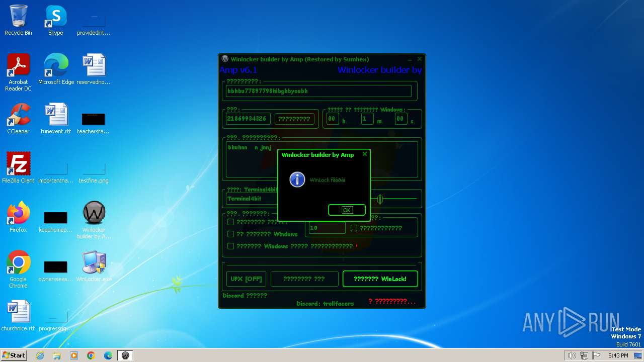Viewport: 644px width, 362px height.
Task: Open the Google Chrome desktop shortcut
Action: click(x=18, y=269)
